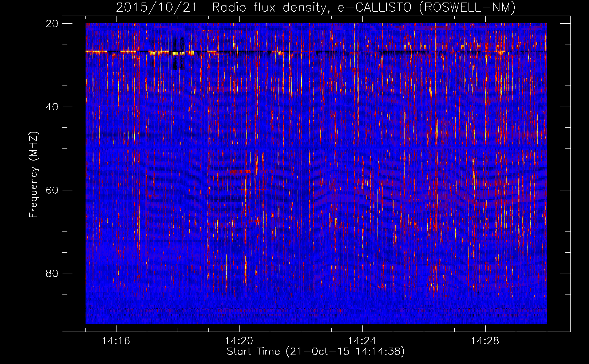This screenshot has width=589, height=364.
Task: Click the 'Frequency (MHZ)' axis label
Action: click(x=33, y=175)
